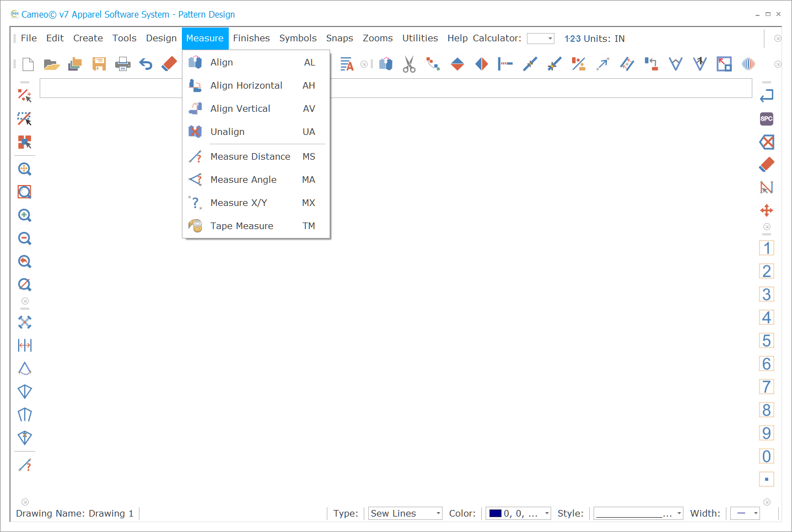Click the crossed lines intersect icon in sidebar
The height and width of the screenshot is (532, 792).
(25, 322)
